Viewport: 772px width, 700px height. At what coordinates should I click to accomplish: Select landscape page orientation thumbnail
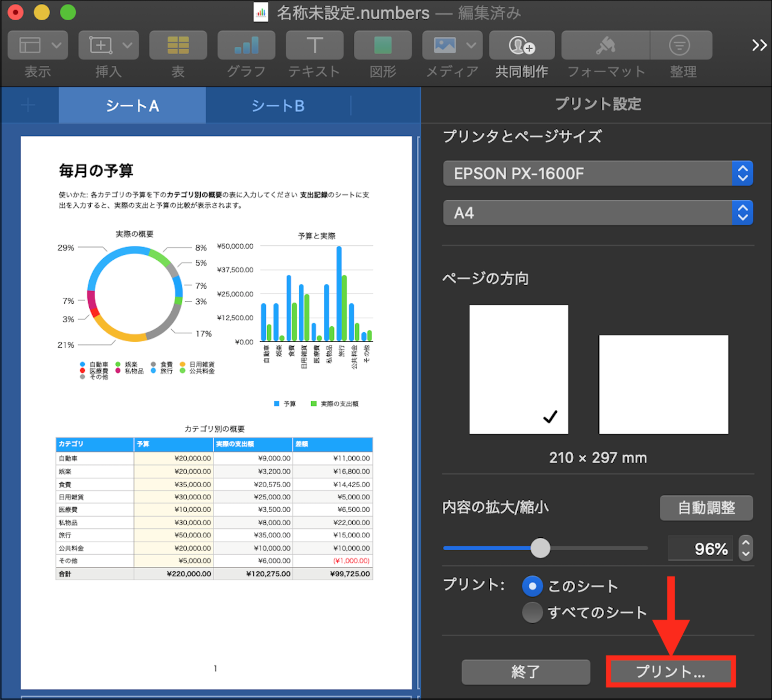(x=663, y=384)
